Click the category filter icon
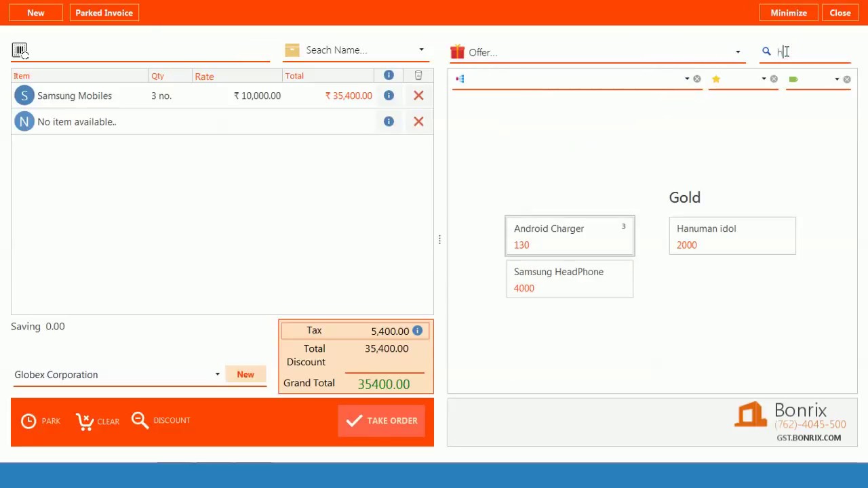This screenshot has height=488, width=868. point(460,79)
